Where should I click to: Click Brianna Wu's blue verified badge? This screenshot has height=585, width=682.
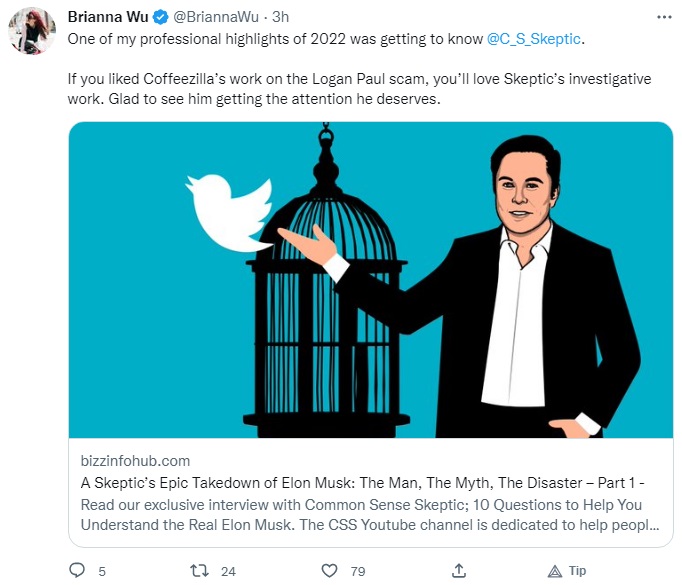pos(160,17)
